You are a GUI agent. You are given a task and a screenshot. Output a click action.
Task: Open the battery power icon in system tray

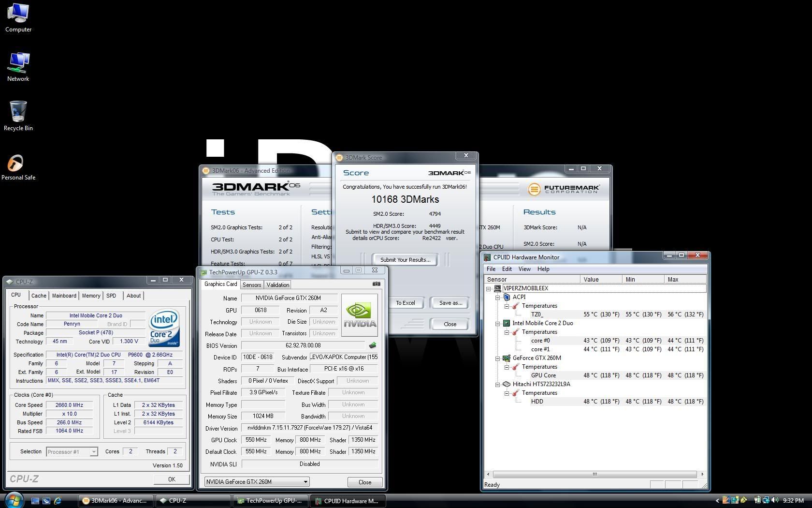(x=758, y=500)
